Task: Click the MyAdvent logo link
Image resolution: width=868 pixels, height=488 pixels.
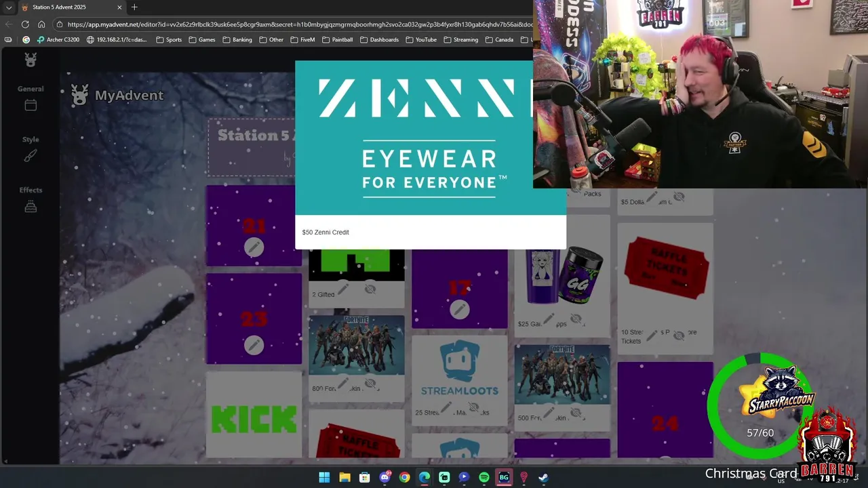Action: point(117,95)
